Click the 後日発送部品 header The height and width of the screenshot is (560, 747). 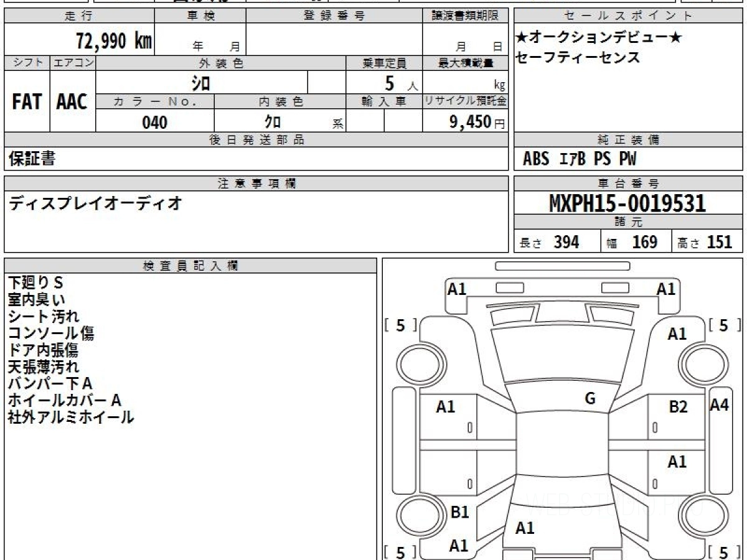[x=256, y=140]
